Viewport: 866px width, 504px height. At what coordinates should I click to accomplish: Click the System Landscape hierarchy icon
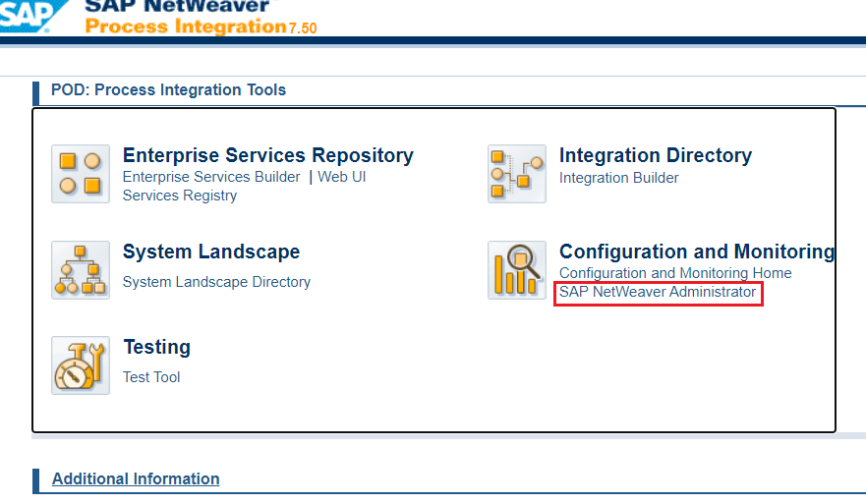[x=81, y=270]
